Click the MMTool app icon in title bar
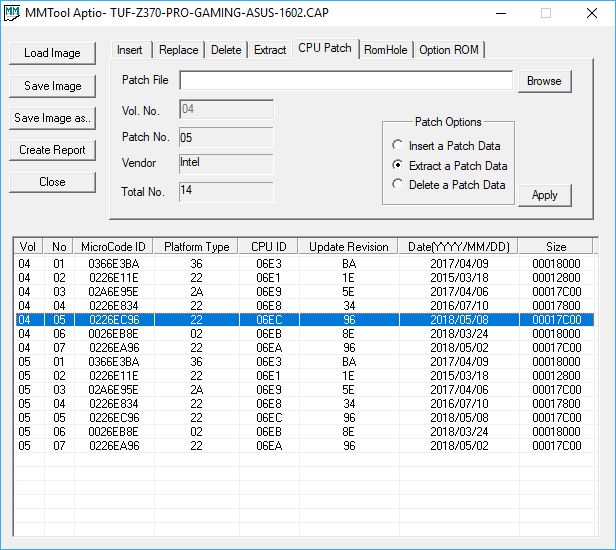This screenshot has width=616, height=550. click(x=11, y=13)
